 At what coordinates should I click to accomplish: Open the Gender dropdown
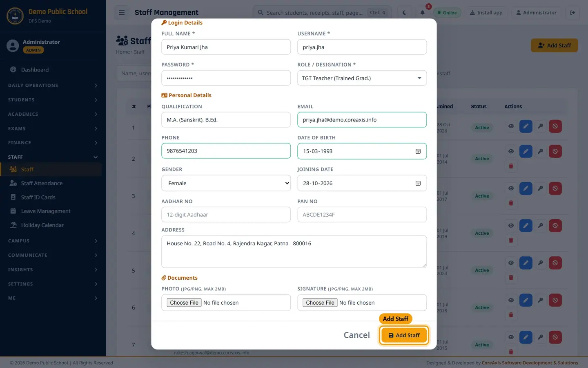coord(226,183)
